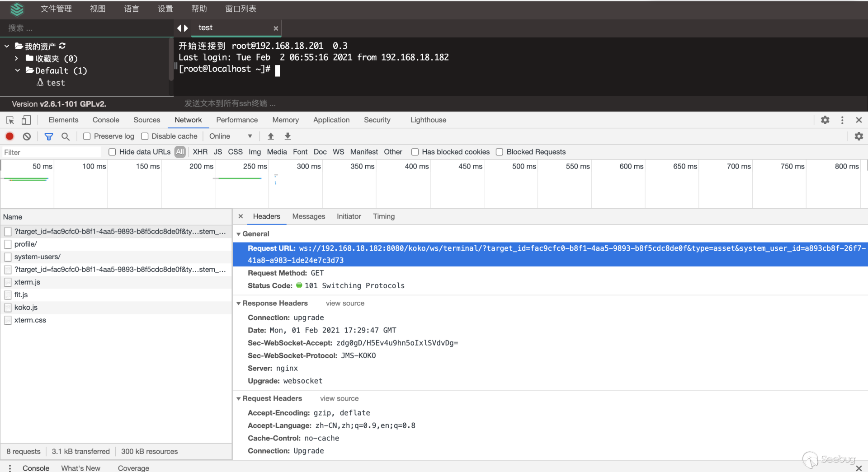Click the export HAR download icon
Image resolution: width=868 pixels, height=472 pixels.
(x=288, y=136)
